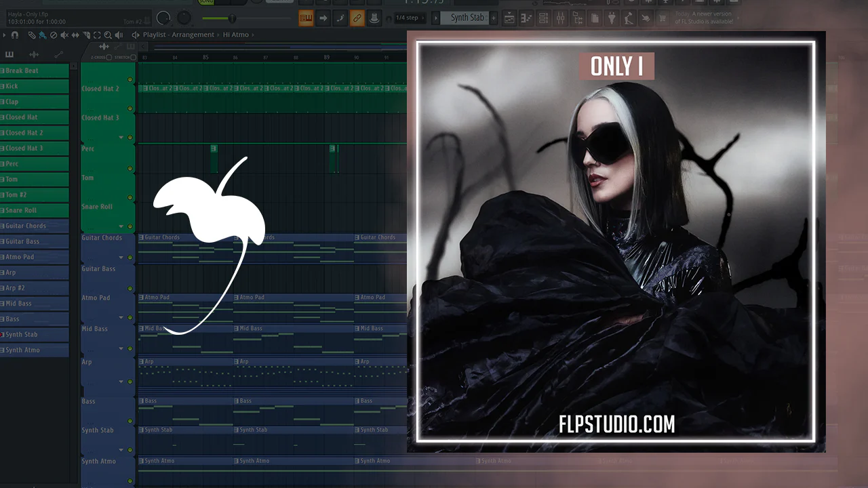Collapse the Atmo Pad track group
The width and height of the screenshot is (868, 488).
click(121, 317)
